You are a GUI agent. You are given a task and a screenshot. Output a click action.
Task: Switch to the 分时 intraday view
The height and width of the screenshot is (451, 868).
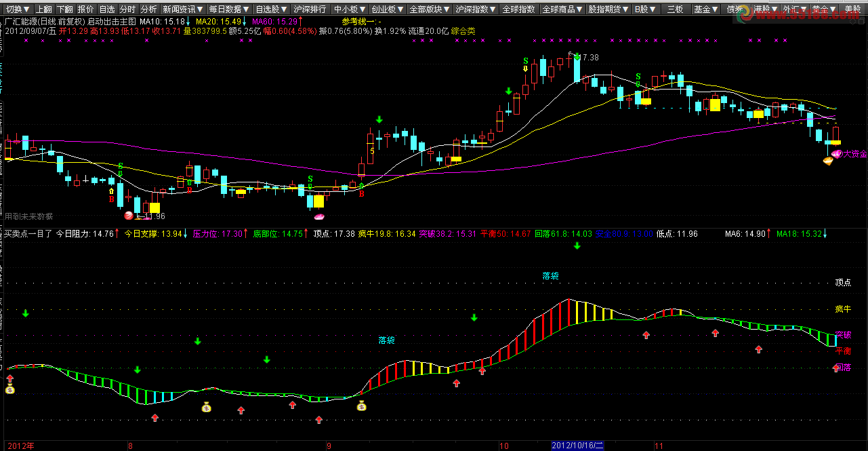[x=127, y=9]
